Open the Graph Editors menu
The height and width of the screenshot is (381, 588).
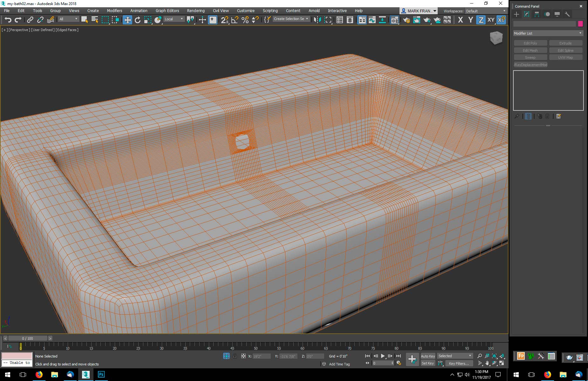[168, 10]
